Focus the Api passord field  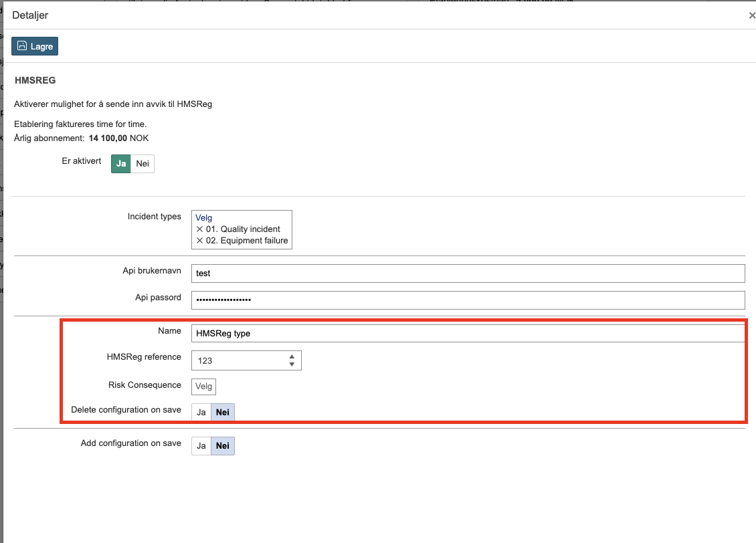pos(467,300)
